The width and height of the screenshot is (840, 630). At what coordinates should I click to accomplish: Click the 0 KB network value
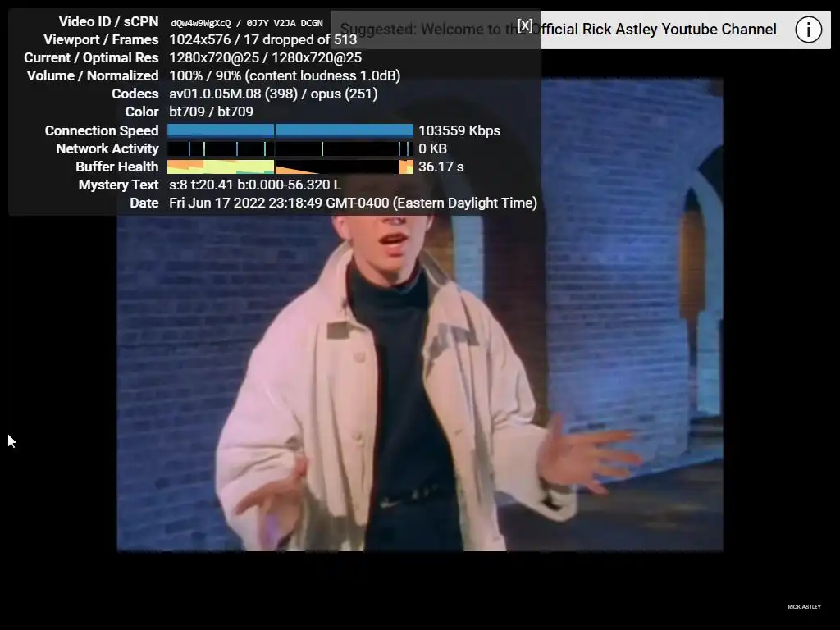click(433, 148)
